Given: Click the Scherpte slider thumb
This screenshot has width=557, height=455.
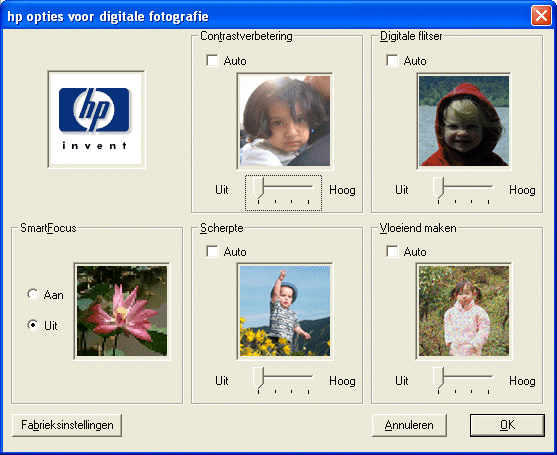Looking at the screenshot, I should tap(258, 378).
